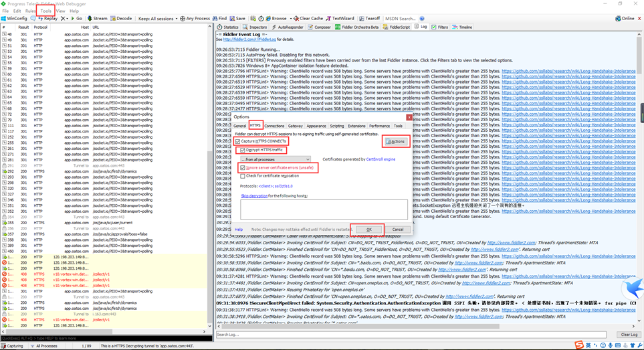Click Cancel in Options dialog
The image size is (644, 350).
[x=398, y=230]
